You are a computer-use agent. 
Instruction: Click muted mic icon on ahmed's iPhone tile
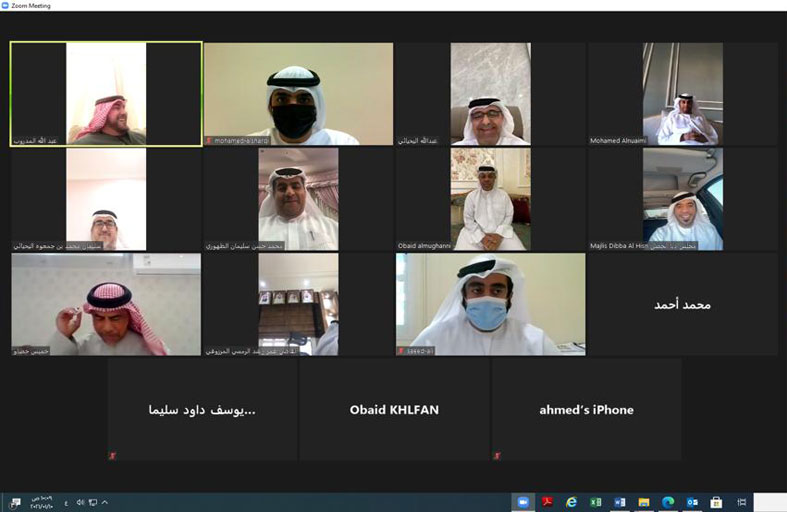(496, 456)
